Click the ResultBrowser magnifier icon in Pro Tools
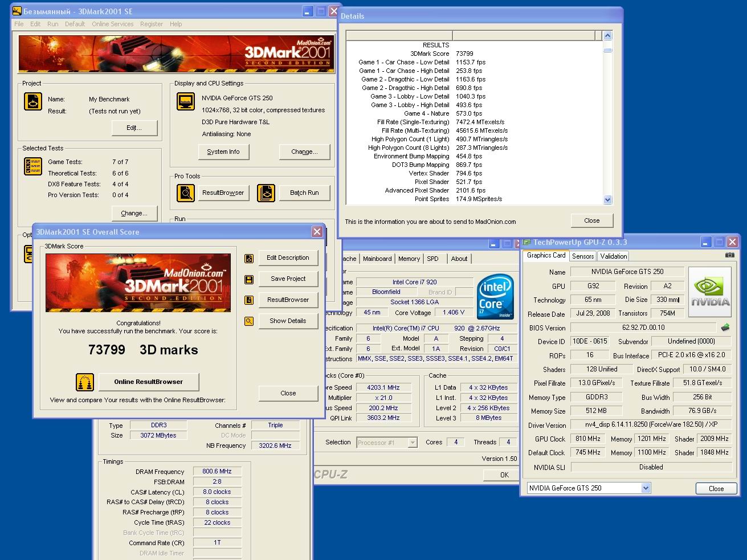This screenshot has height=560, width=747. pyautogui.click(x=186, y=193)
